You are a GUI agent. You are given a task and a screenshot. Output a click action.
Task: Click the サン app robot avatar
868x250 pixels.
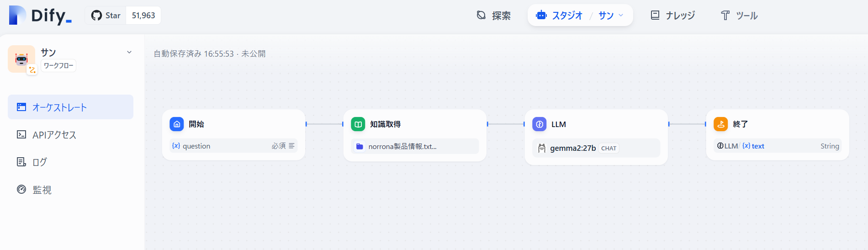coord(21,59)
